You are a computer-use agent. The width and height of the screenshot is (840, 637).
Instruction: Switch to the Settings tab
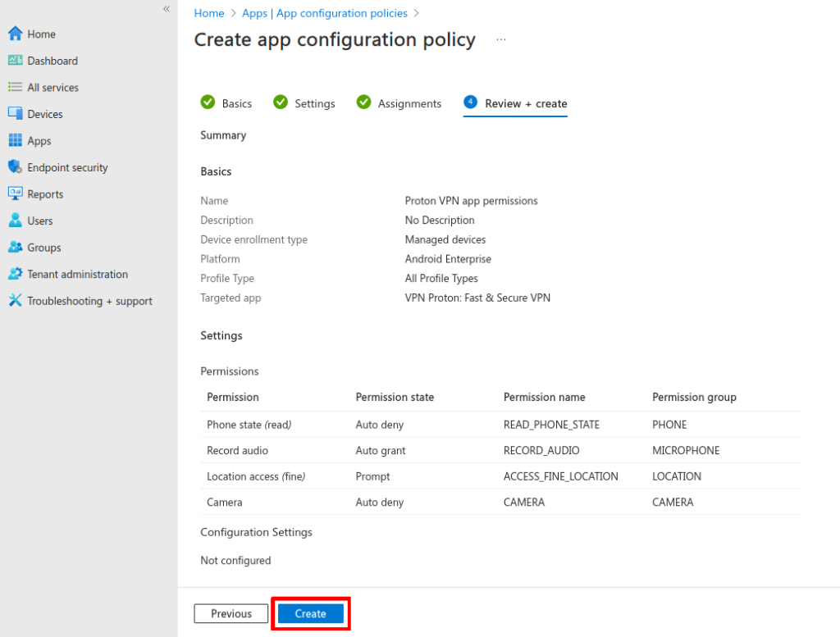tap(304, 103)
